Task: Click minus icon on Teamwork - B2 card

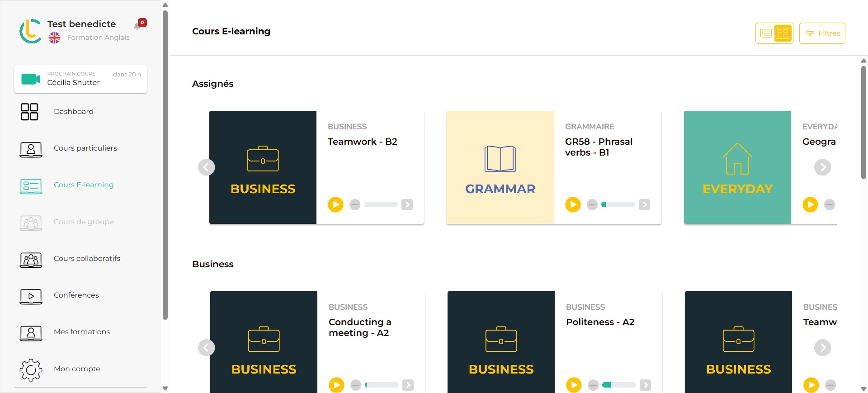Action: [355, 204]
